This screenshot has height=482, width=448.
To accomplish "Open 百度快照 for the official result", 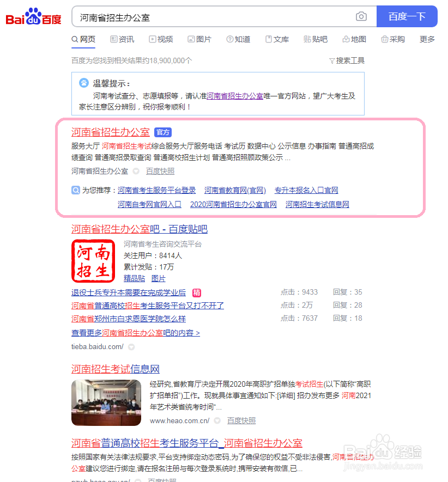I will coord(160,171).
